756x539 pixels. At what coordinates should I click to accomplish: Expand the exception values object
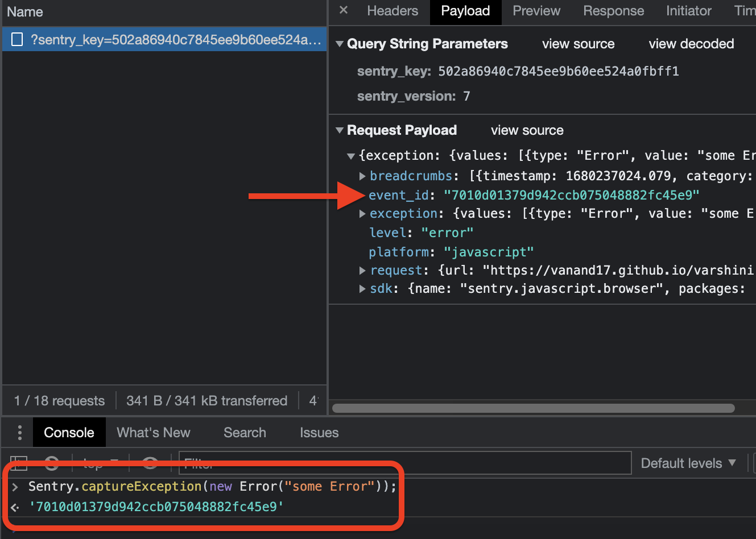click(x=362, y=213)
